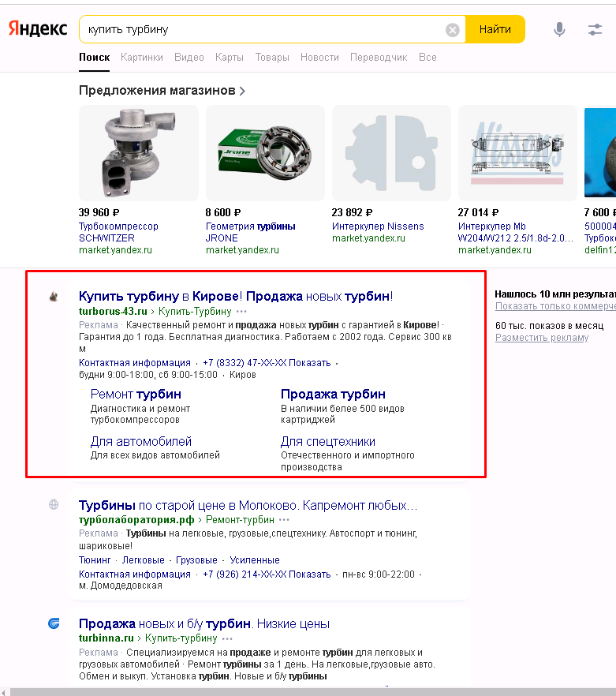Open the Интеркулер Nissens product link
The height and width of the screenshot is (696, 616).
[x=378, y=226]
